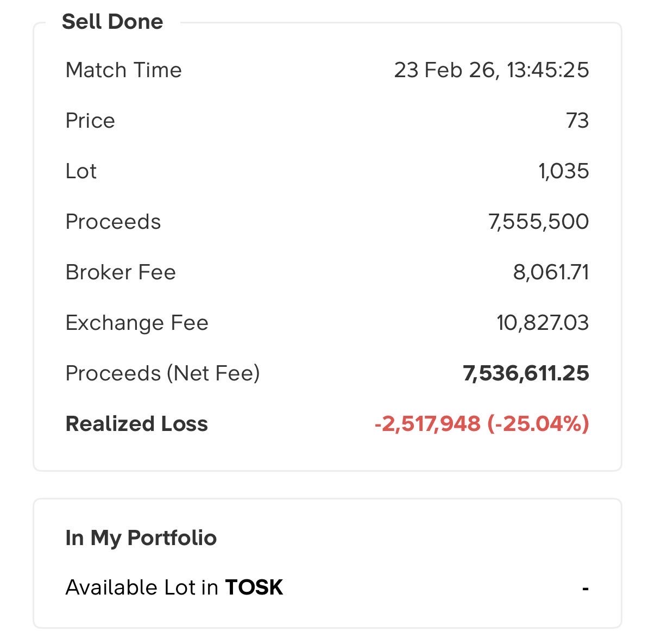Select the Match Time label
This screenshot has height=644, width=655.
pos(123,70)
